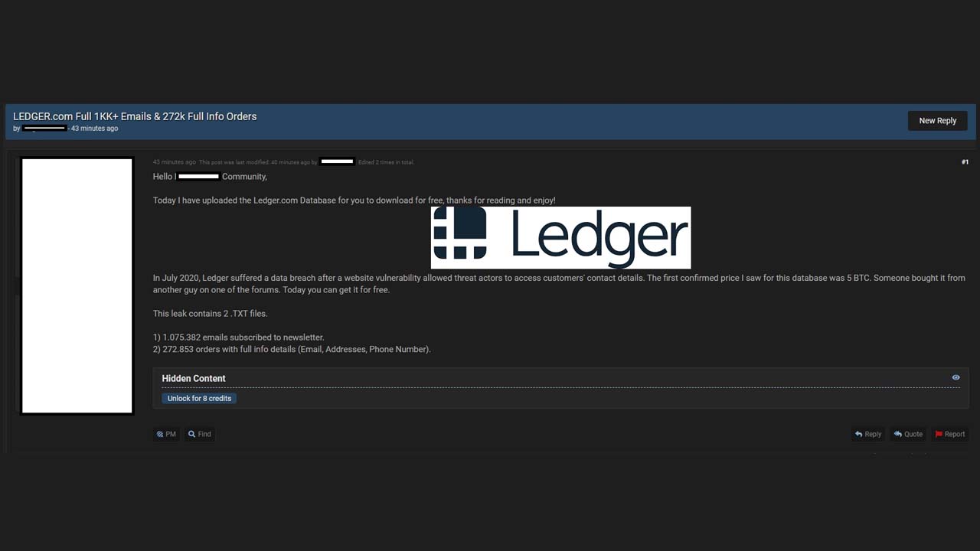Open the post #1 permalink

click(965, 162)
